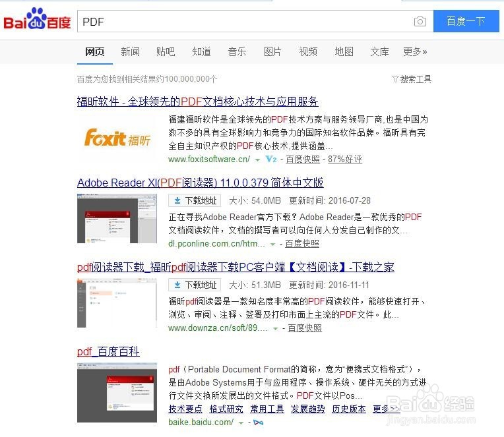Switch to the 文库 tab
Viewport: 504px width, 437px height.
pyautogui.click(x=379, y=51)
